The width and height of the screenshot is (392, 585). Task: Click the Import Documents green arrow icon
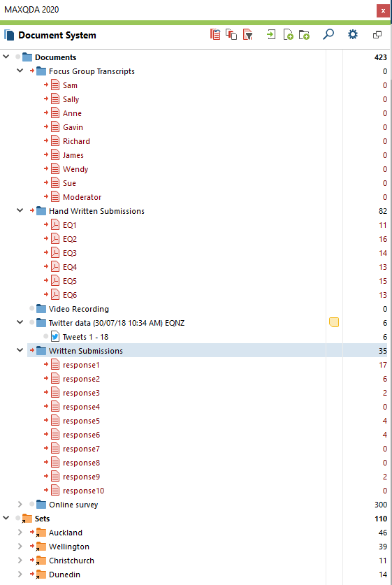tap(271, 35)
